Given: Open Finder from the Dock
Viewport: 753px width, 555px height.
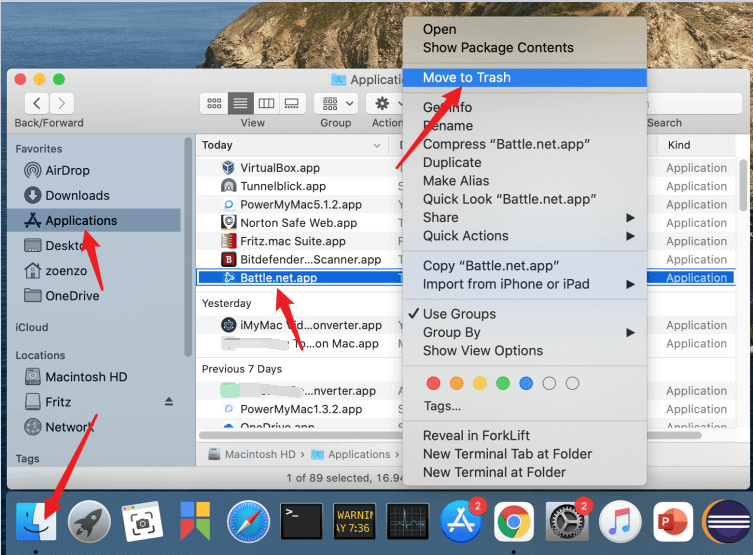Looking at the screenshot, I should pyautogui.click(x=36, y=521).
